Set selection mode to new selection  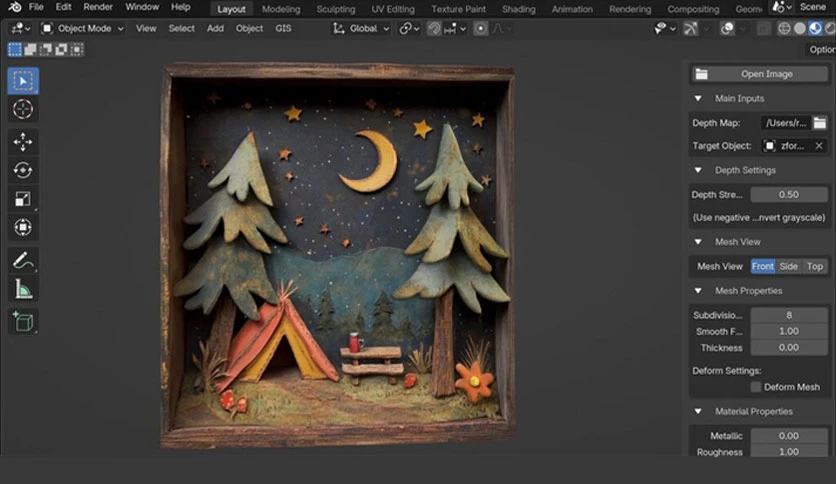15,50
